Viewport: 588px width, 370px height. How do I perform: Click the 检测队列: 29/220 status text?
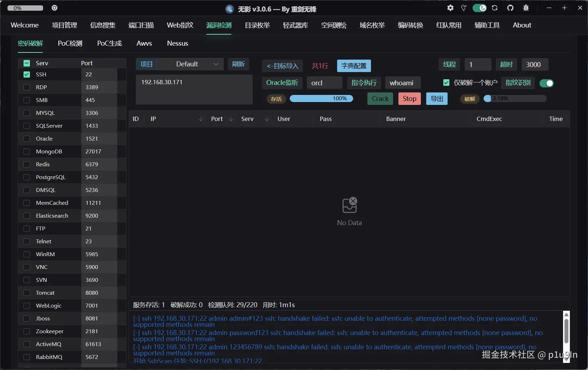(233, 305)
